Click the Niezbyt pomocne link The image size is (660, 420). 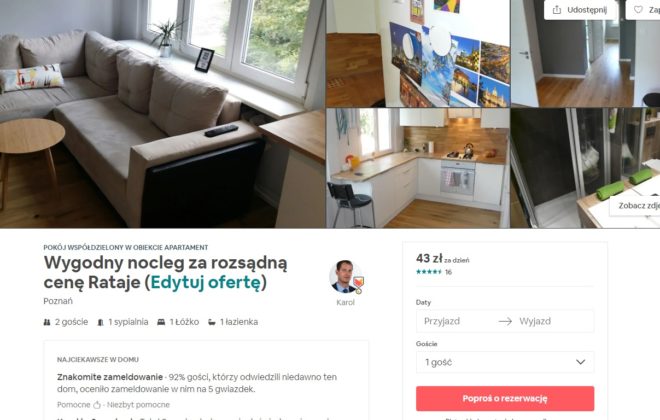click(x=138, y=405)
